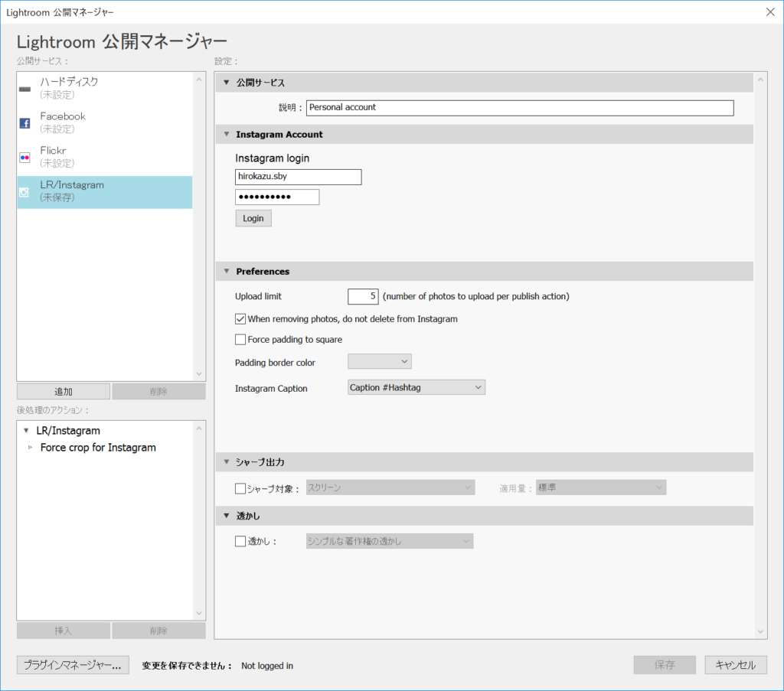Collapse the LR/Instagram post-process tree node
Screen dimensions: 784x691
click(x=27, y=431)
